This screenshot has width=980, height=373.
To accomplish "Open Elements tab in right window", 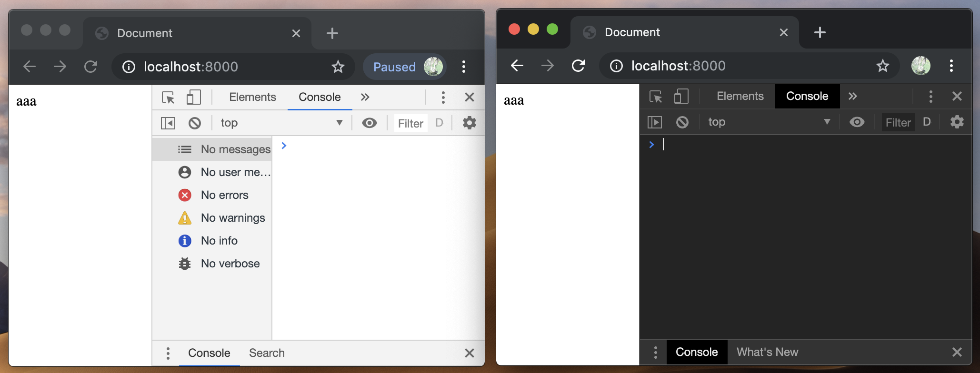I will coord(740,96).
